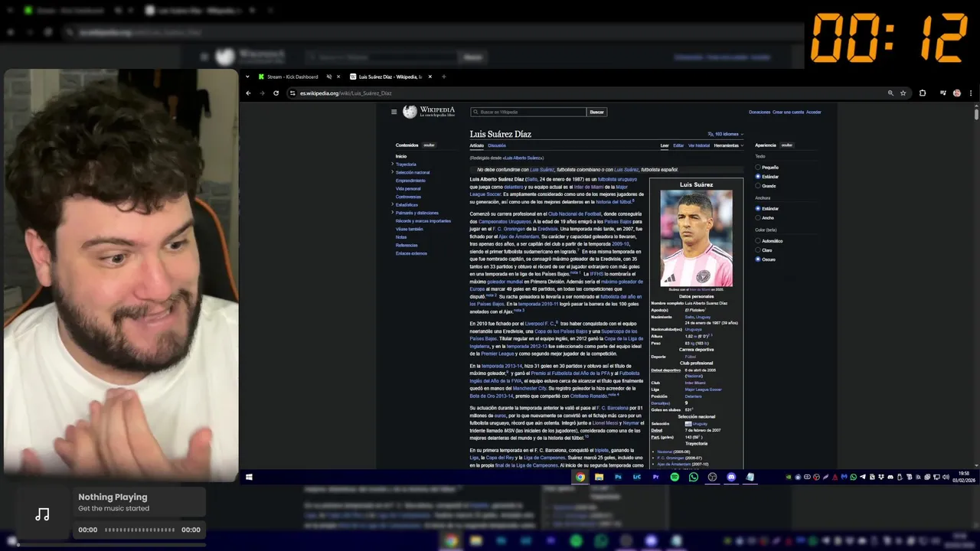Open the Donaciones link
Screen dimensions: 980x551
[759, 112]
